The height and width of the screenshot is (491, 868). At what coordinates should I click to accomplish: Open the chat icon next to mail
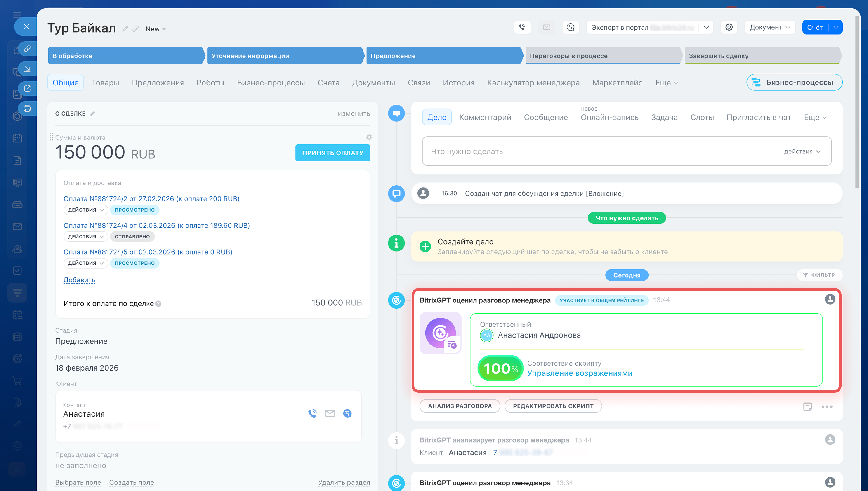click(570, 27)
